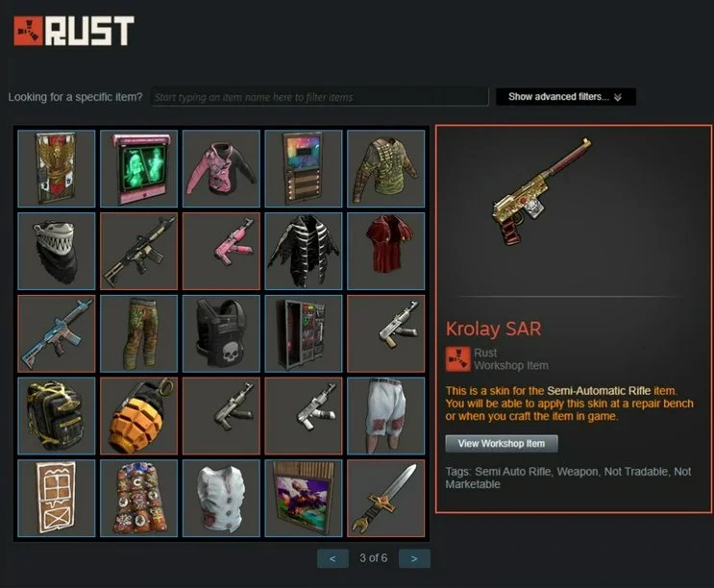This screenshot has width=714, height=588.
Task: Pick the toothy bandana mask skin
Action: [x=57, y=251]
